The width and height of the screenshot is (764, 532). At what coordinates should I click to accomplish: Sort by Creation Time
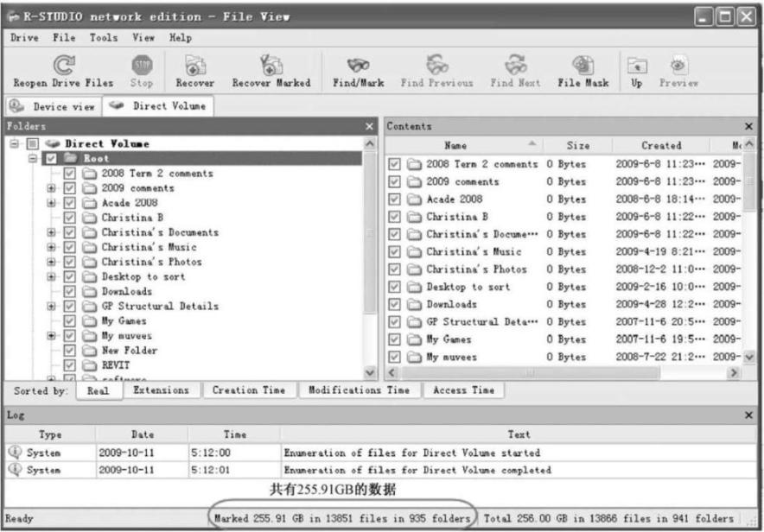coord(248,390)
